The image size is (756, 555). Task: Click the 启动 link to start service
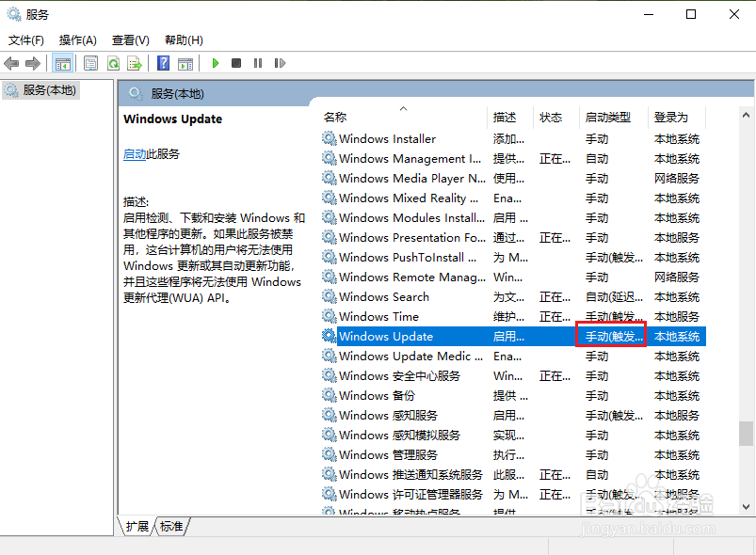pos(135,154)
